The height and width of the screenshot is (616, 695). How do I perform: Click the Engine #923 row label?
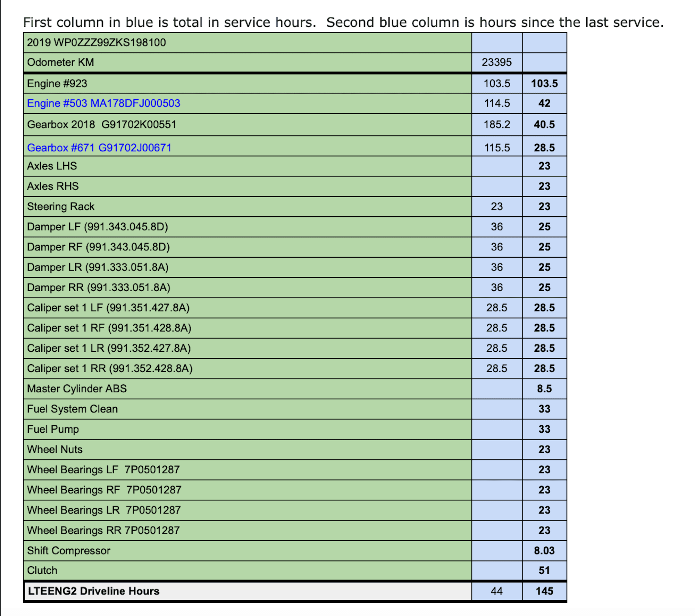click(x=57, y=83)
